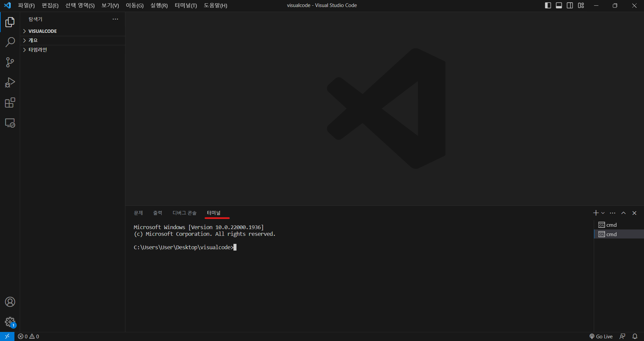
Task: Open the 파일(F) menu
Action: [x=26, y=5]
